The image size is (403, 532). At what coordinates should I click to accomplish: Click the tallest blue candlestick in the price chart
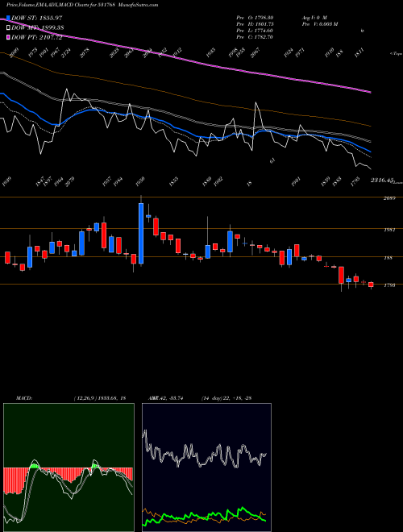coord(141,234)
